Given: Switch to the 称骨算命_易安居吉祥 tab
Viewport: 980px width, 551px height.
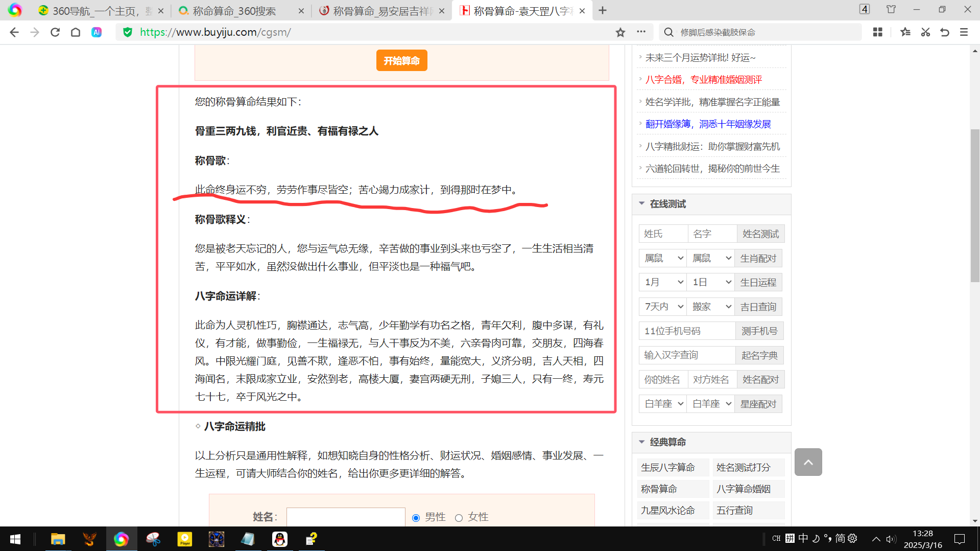Looking at the screenshot, I should [x=381, y=11].
